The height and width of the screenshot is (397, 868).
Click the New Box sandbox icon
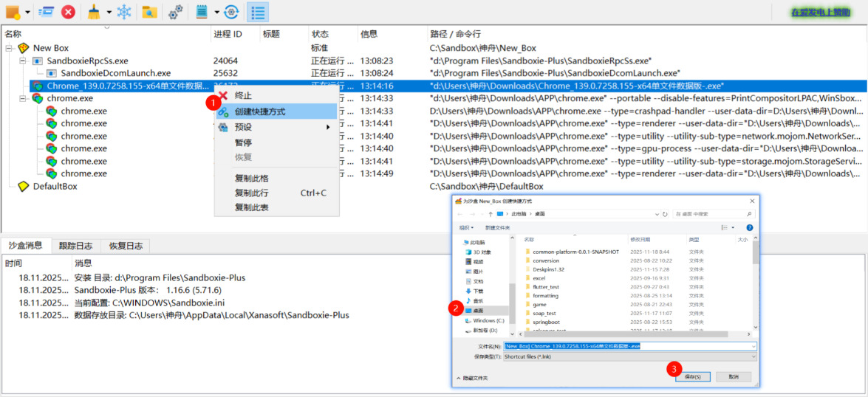(x=23, y=48)
